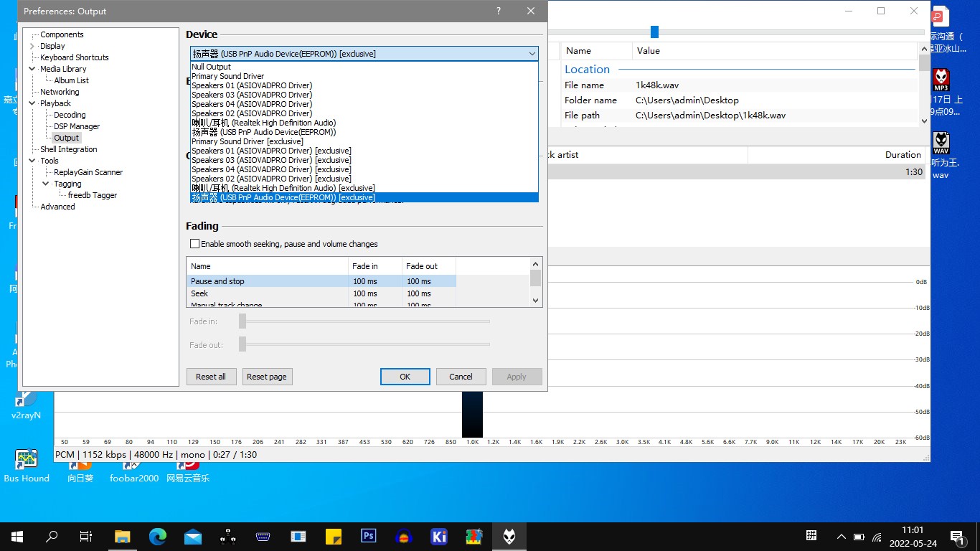Open the Mail app in taskbar
The width and height of the screenshot is (980, 551).
pos(193,537)
